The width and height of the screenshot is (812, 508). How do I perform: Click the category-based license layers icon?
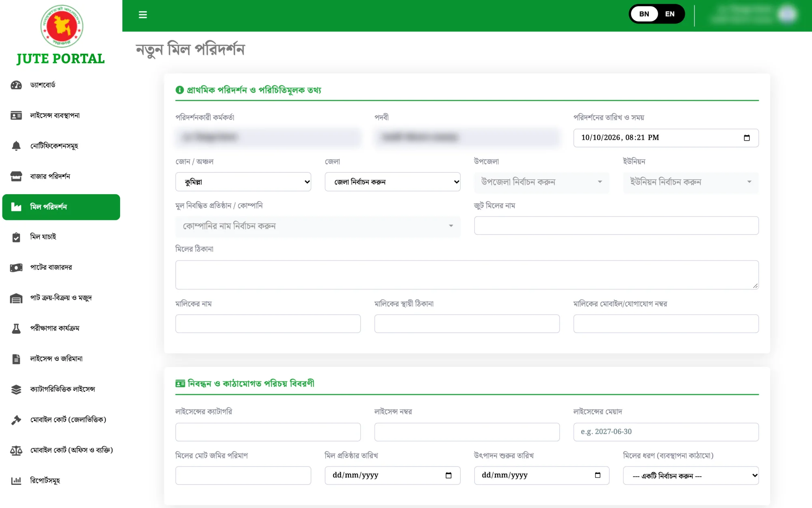(16, 389)
